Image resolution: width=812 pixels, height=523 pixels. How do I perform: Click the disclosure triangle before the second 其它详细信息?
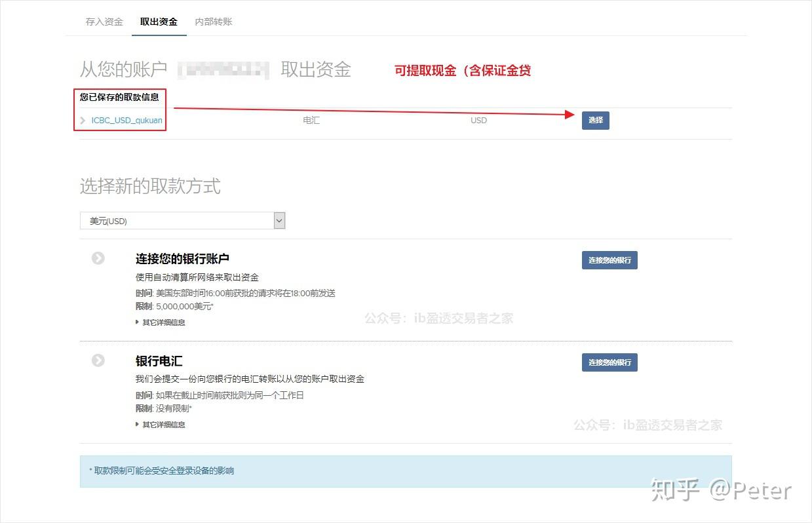point(136,425)
